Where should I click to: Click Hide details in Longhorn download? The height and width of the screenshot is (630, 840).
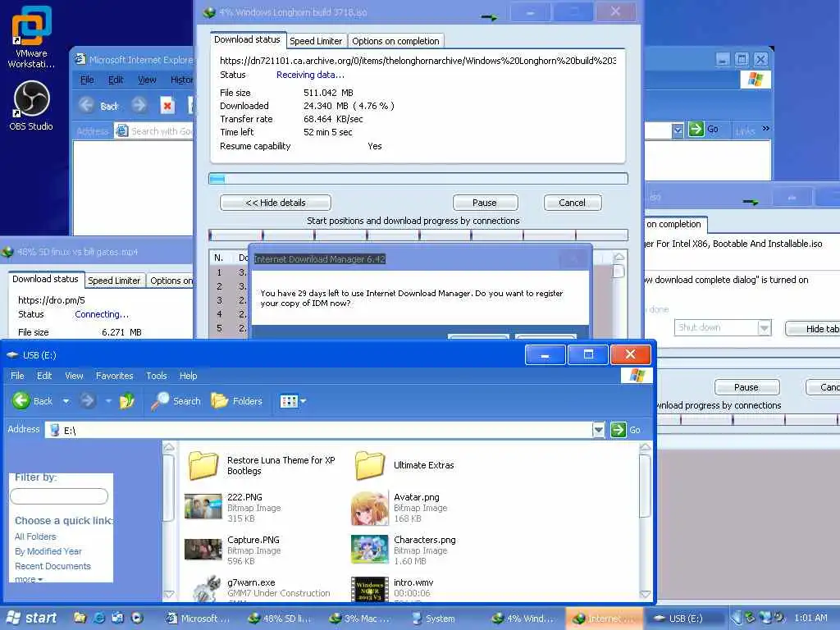click(276, 203)
